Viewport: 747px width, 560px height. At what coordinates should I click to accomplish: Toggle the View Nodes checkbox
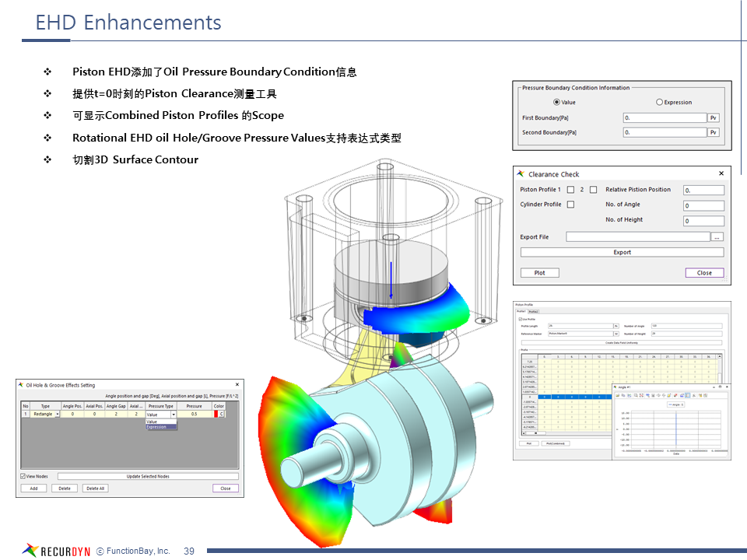(x=23, y=476)
